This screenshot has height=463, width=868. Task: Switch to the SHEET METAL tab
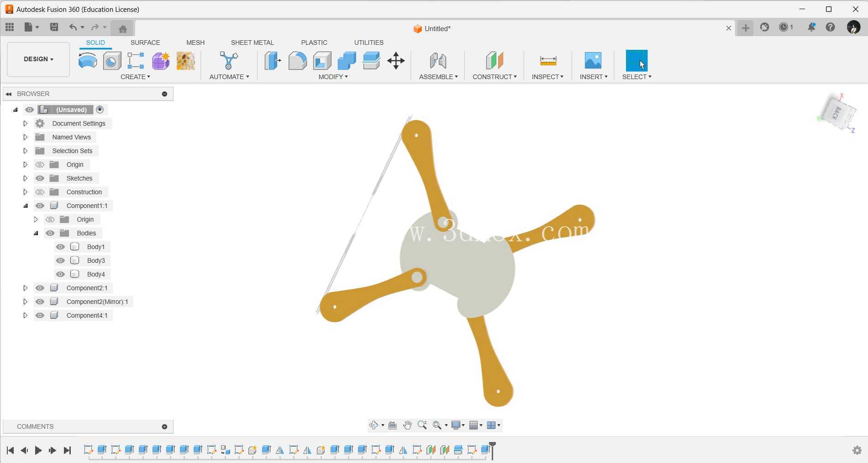click(x=252, y=43)
